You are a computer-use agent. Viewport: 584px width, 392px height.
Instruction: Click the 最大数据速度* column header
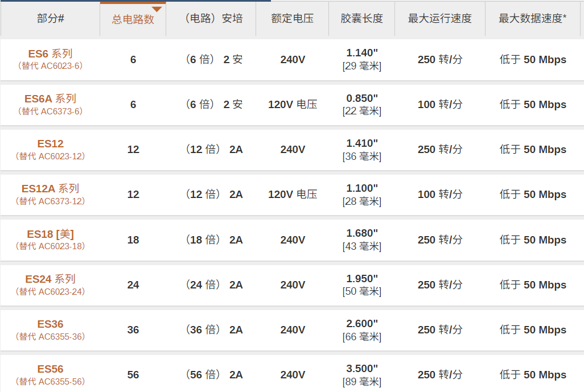pyautogui.click(x=533, y=18)
